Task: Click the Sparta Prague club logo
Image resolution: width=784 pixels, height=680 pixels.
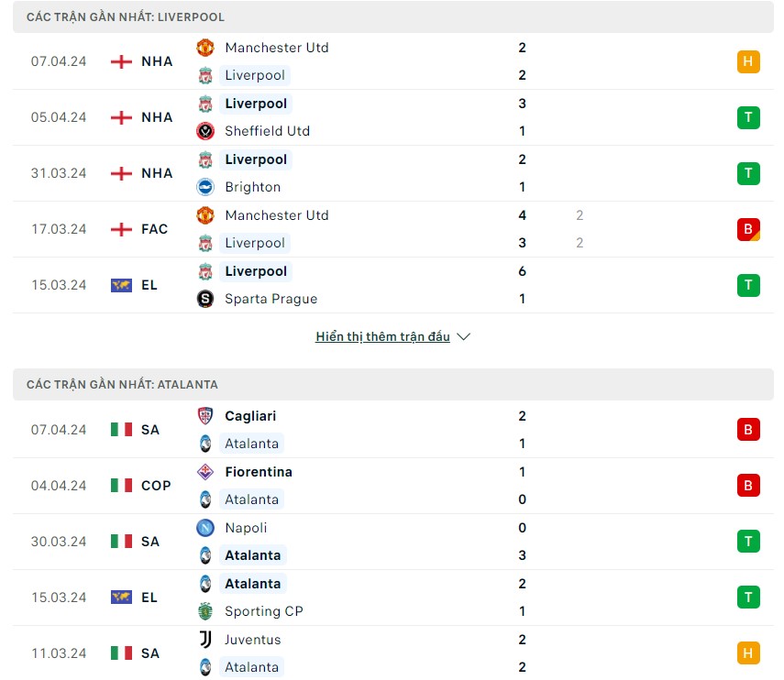Action: pyautogui.click(x=205, y=299)
